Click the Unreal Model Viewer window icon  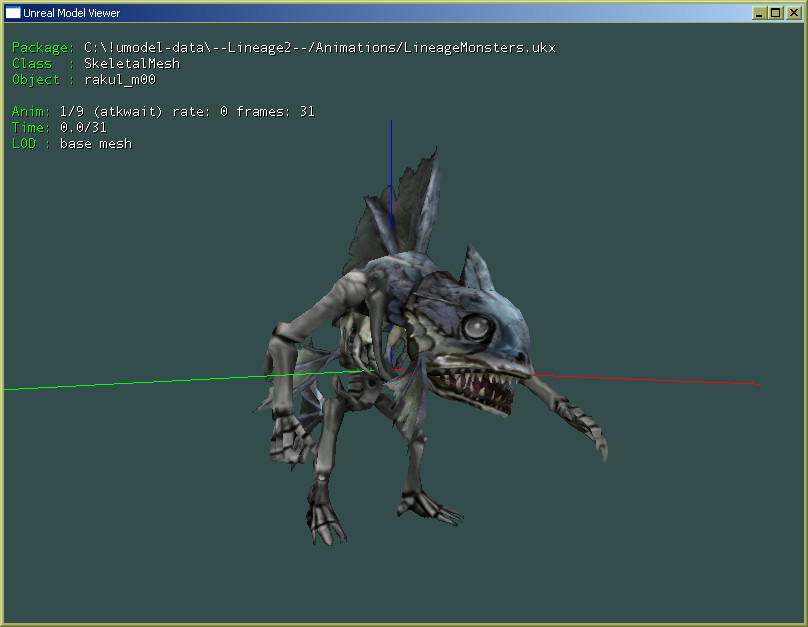tap(13, 13)
